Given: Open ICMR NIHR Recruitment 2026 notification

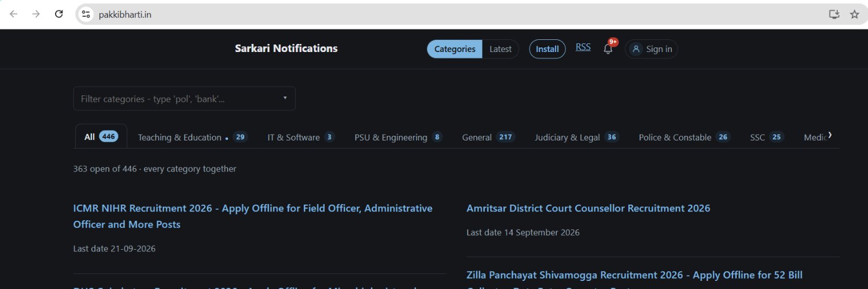Looking at the screenshot, I should click(253, 216).
